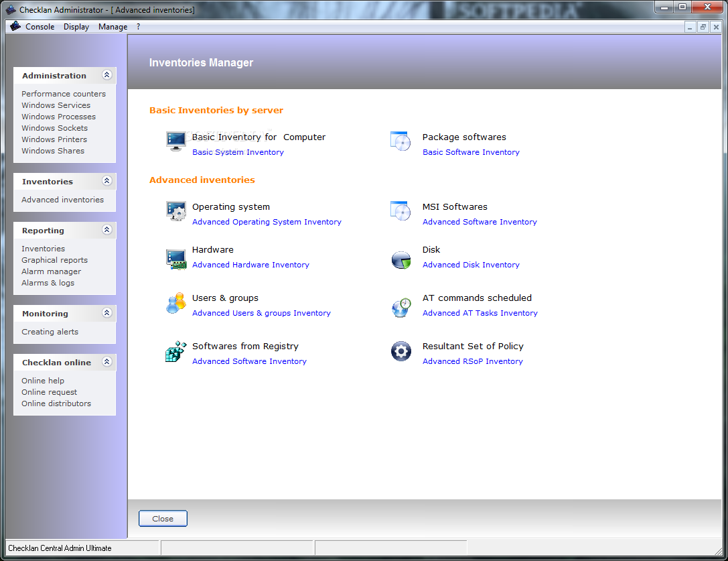Click the Softwares from Registry cubes icon

[176, 351]
